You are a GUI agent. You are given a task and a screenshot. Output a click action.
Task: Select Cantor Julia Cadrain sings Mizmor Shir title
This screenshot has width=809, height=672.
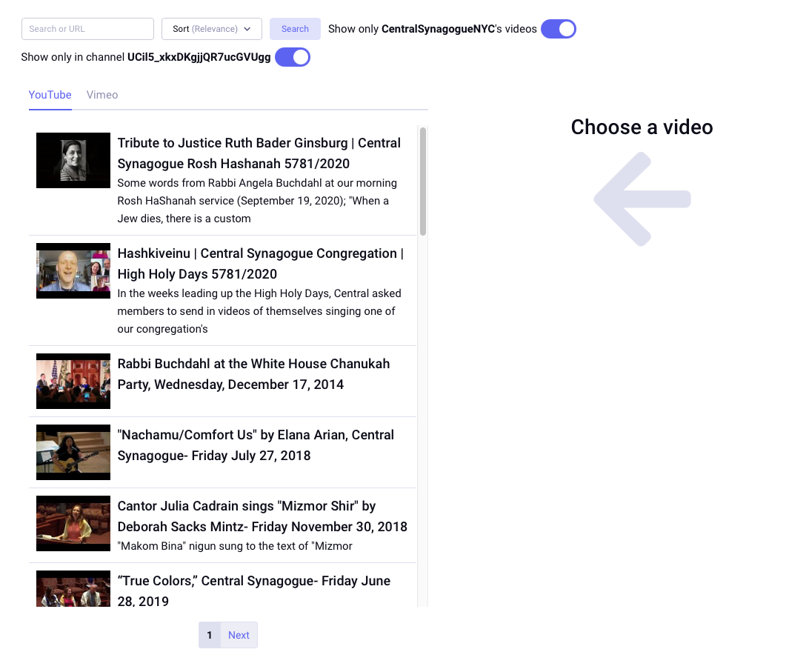(262, 516)
